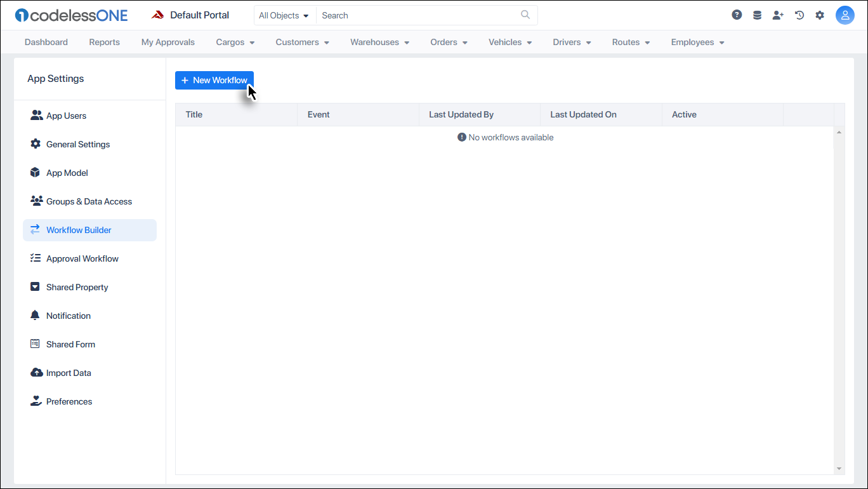
Task: Click the General Settings gear icon
Action: pos(36,144)
